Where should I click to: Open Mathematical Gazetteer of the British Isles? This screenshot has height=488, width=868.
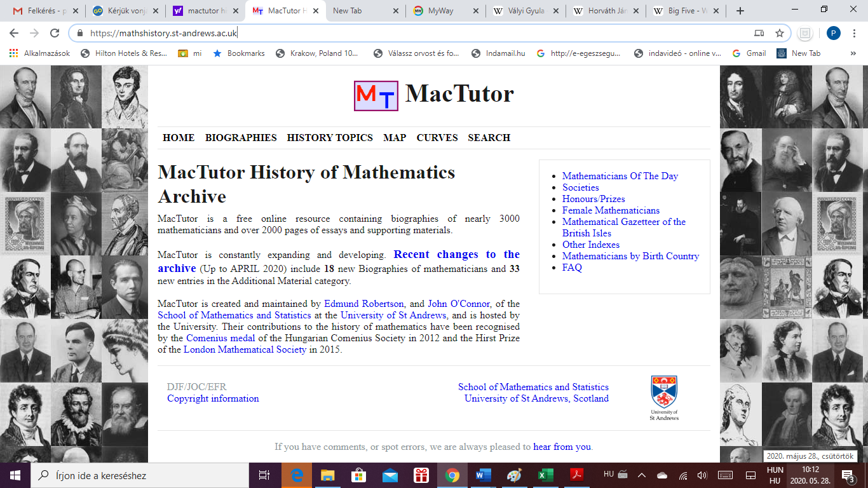(x=624, y=227)
